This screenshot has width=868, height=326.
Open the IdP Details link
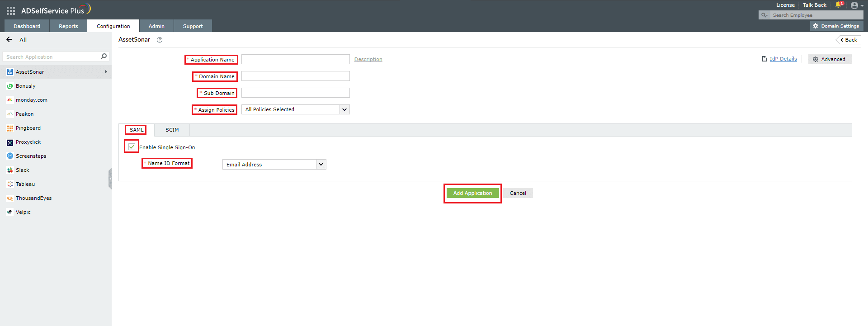coord(783,59)
